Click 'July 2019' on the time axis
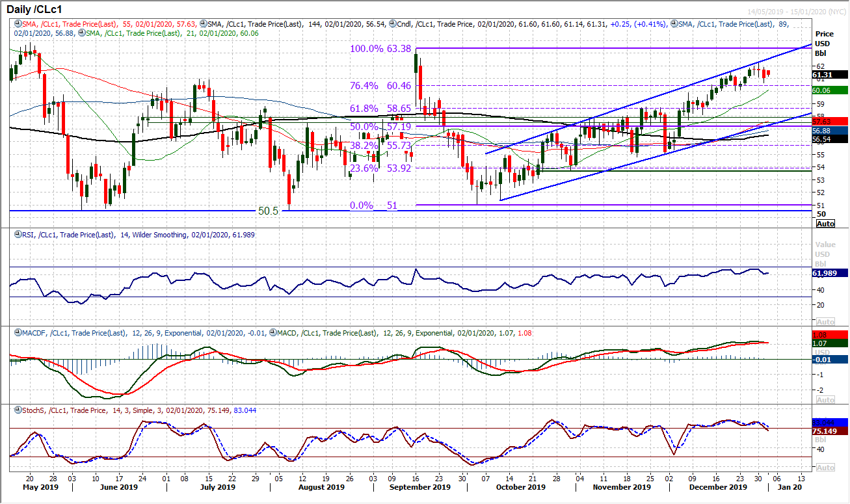850x504 pixels. click(x=218, y=486)
